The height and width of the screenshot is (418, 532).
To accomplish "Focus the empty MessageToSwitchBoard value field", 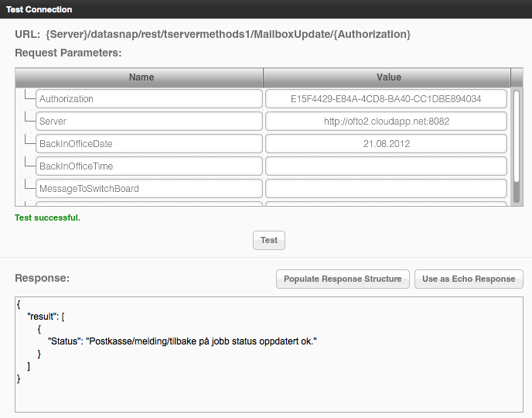I will coord(386,189).
